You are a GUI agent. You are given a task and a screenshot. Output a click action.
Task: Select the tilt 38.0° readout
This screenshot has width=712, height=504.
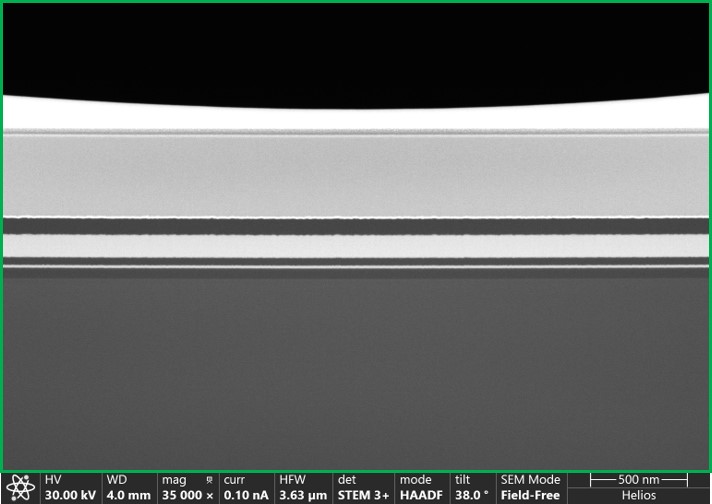coord(472,488)
